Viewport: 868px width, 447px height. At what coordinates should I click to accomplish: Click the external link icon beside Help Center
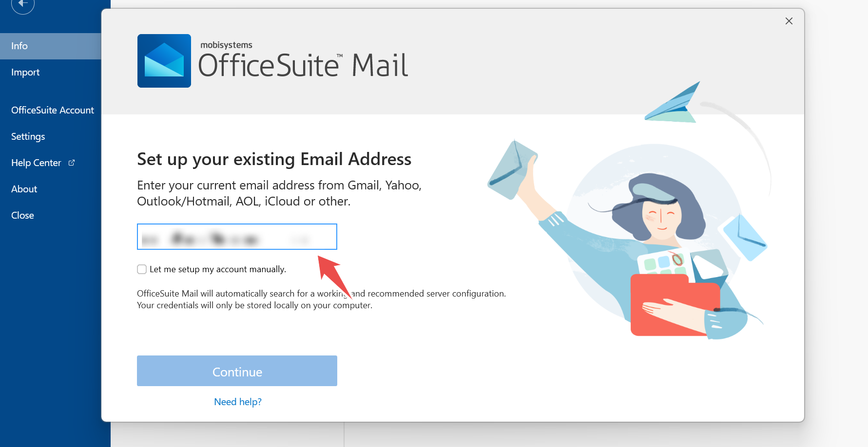pyautogui.click(x=72, y=163)
